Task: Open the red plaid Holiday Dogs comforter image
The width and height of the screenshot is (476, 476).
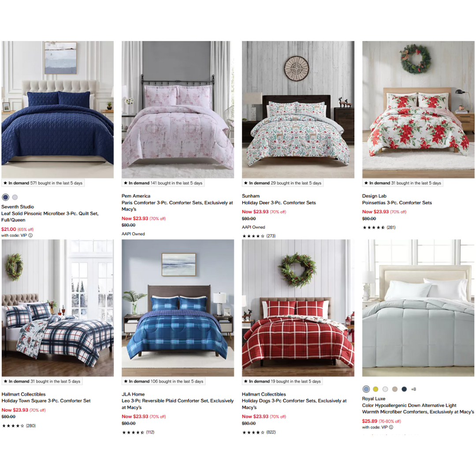Action: [x=298, y=308]
